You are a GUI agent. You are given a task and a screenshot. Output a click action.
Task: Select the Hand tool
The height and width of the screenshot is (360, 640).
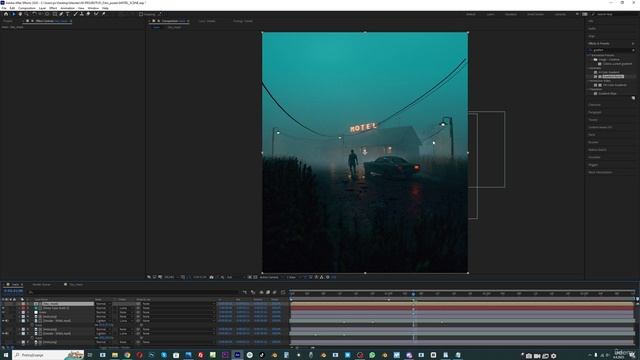point(20,14)
